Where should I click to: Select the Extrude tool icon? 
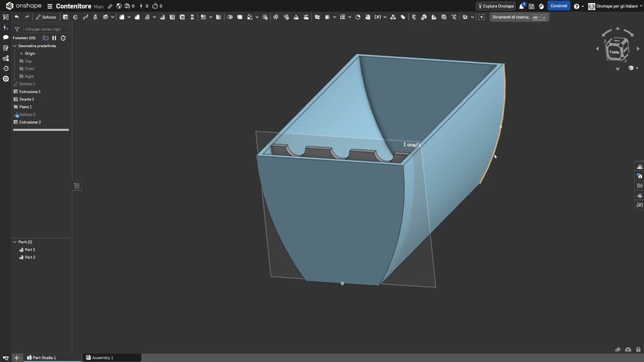tap(65, 17)
